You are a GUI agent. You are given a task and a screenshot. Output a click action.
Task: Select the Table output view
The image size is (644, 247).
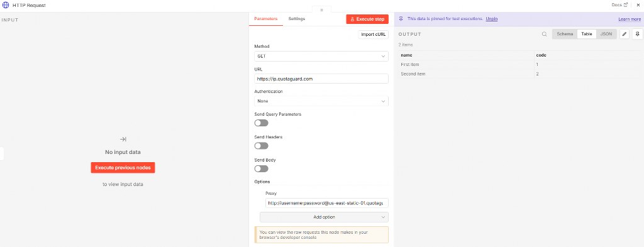587,34
